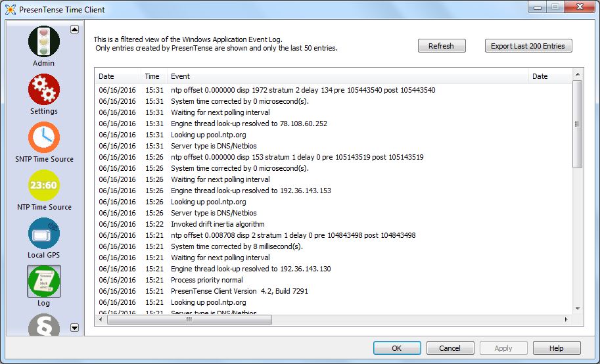Click the vertical scrollbar thumb in log

(578, 124)
